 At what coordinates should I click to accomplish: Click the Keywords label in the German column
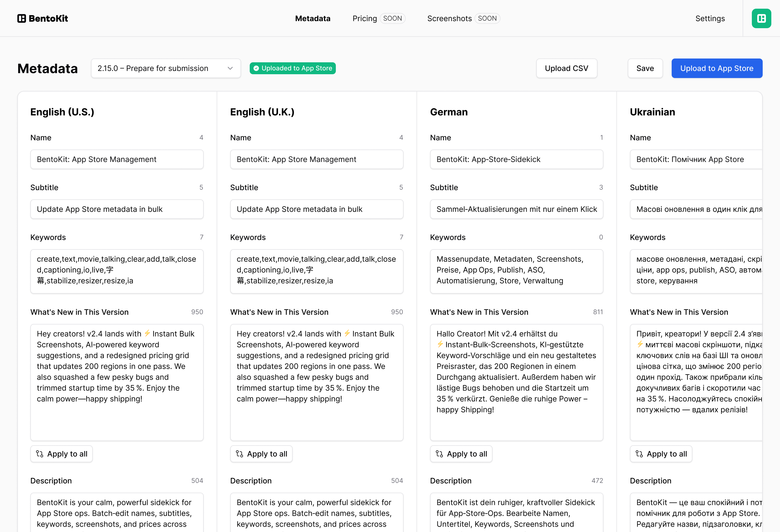pyautogui.click(x=448, y=238)
